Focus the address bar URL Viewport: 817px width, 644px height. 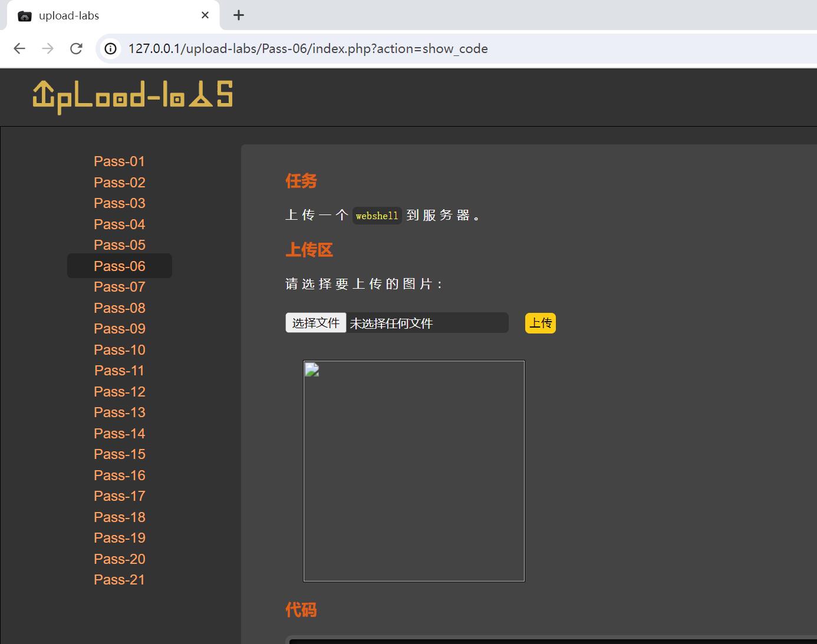click(308, 48)
